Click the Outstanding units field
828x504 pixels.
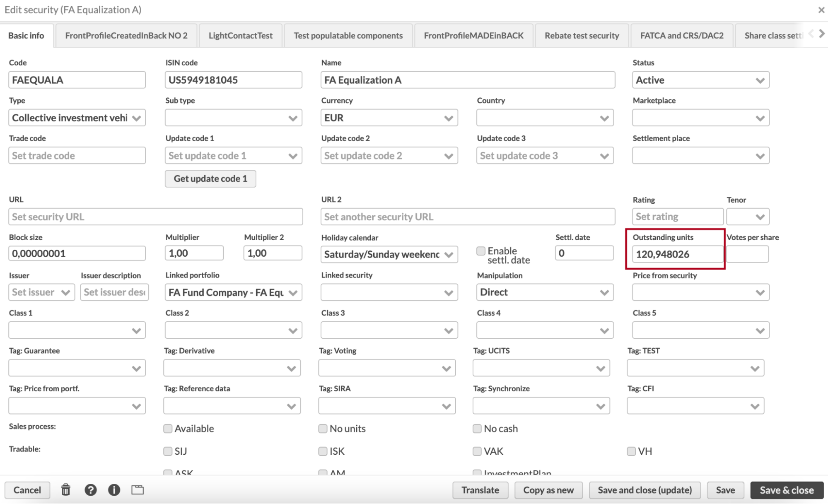point(678,254)
